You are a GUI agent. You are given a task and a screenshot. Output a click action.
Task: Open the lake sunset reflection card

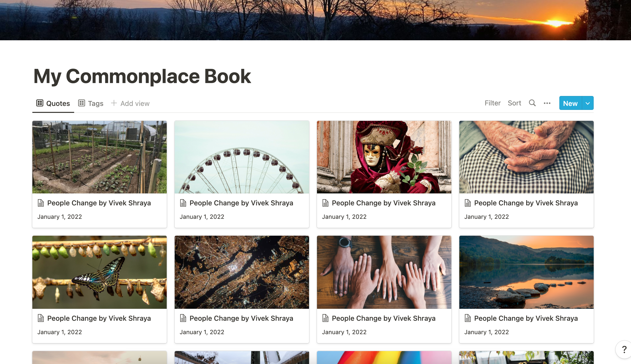pos(526,272)
